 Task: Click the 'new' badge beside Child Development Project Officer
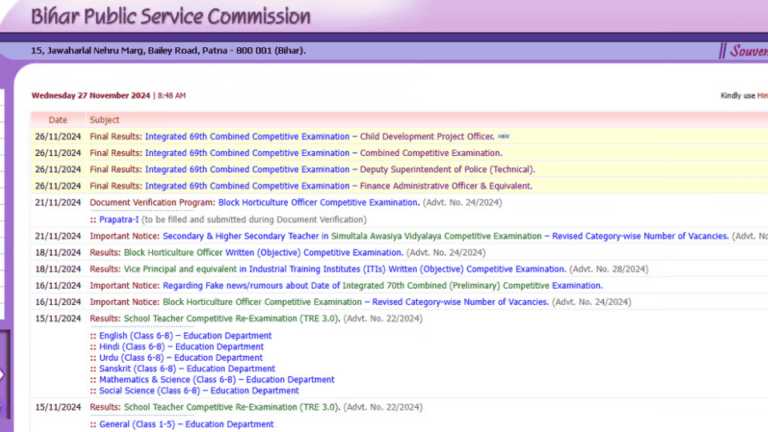504,137
